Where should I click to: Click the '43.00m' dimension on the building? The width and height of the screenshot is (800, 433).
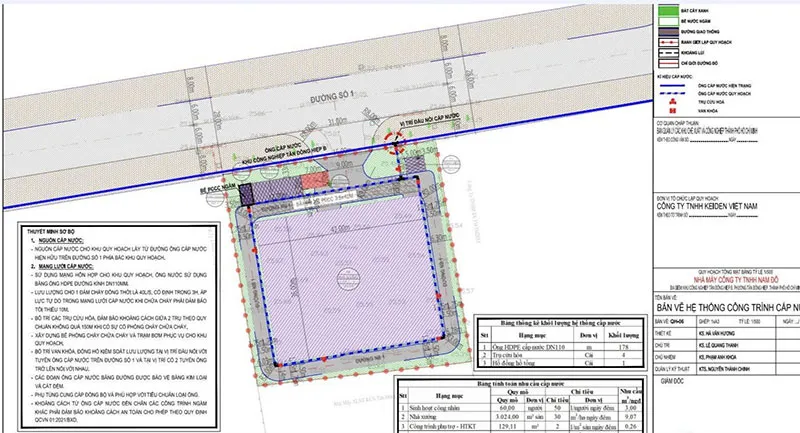[341, 228]
